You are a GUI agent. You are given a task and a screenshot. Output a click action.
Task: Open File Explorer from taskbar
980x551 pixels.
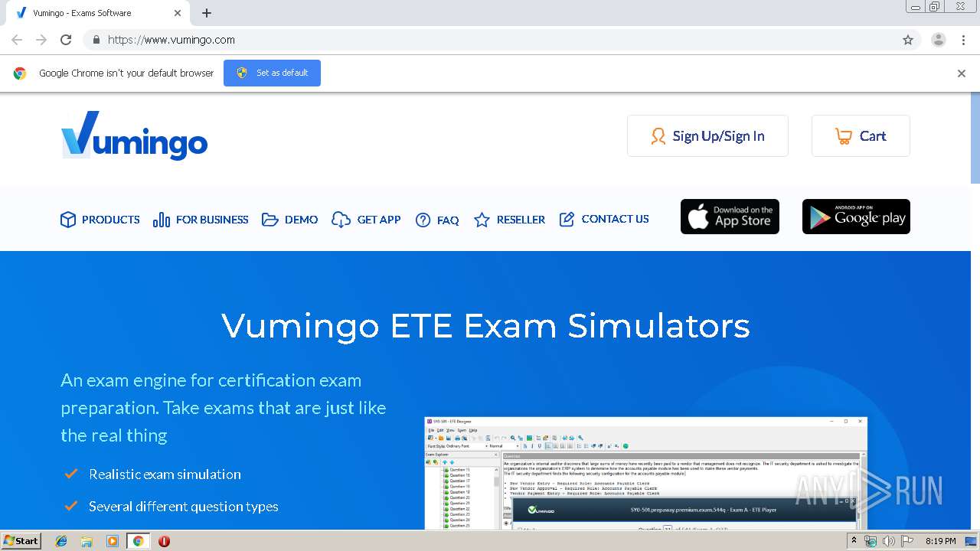point(87,541)
